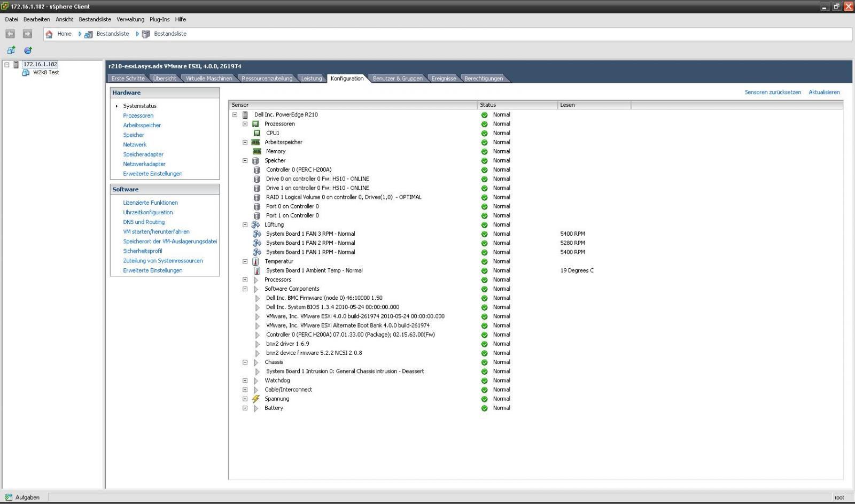Image resolution: width=855 pixels, height=504 pixels.
Task: Click the Sensor column header
Action: point(353,105)
